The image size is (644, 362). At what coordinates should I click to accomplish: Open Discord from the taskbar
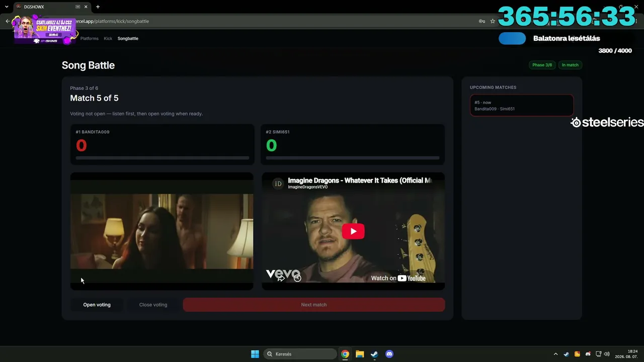(x=389, y=354)
